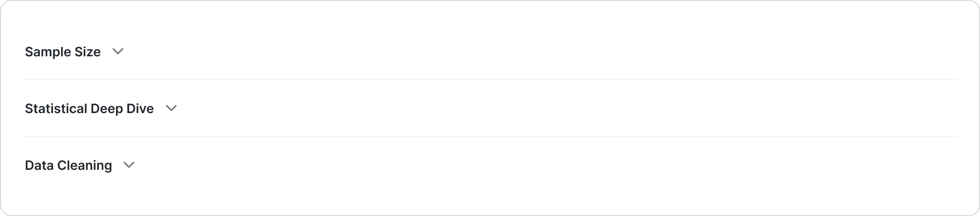
Task: Expand the Data Cleaning chevron
Action: click(x=129, y=165)
